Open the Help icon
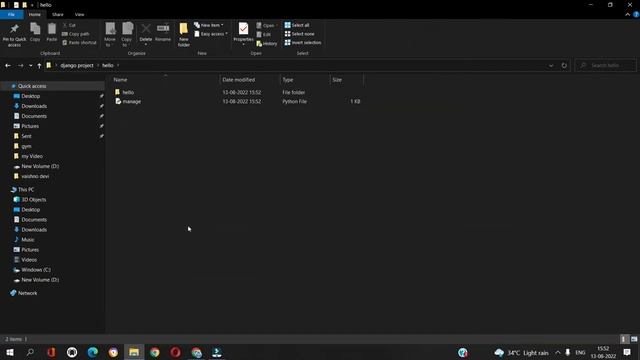 pyautogui.click(x=636, y=14)
